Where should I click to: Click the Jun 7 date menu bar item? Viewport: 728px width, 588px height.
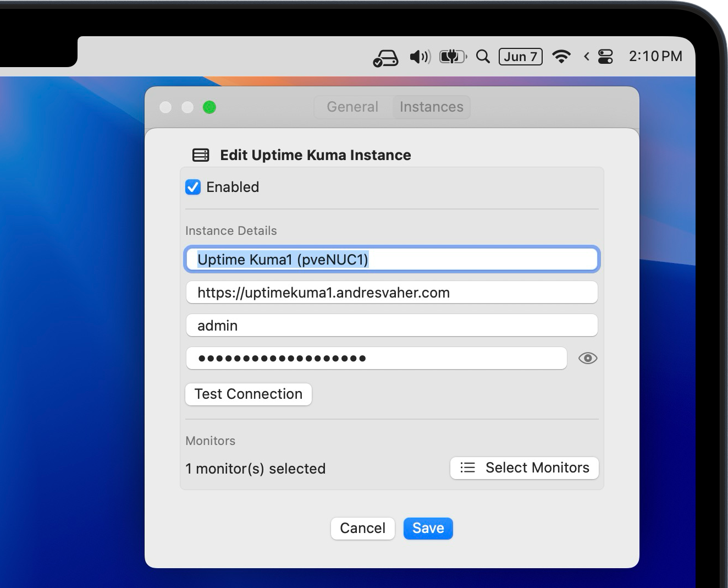521,57
